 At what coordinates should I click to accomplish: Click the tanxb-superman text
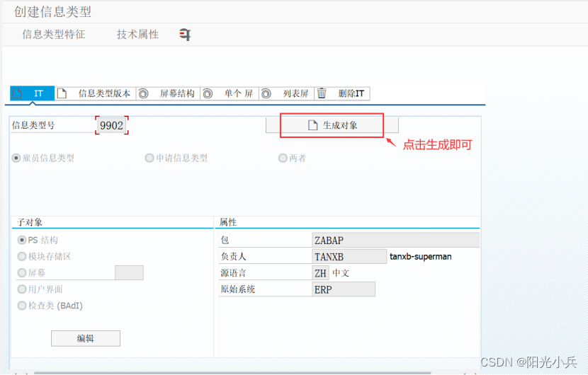pyautogui.click(x=421, y=257)
